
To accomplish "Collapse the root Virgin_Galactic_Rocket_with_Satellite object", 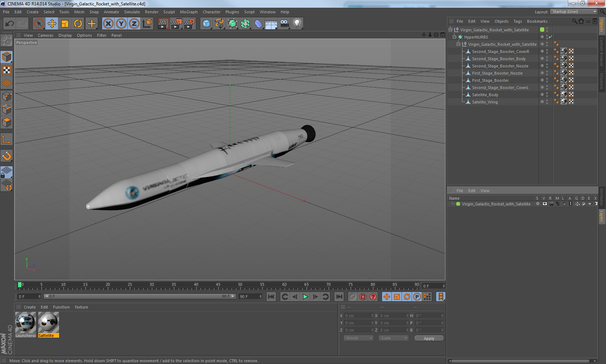I will point(450,30).
